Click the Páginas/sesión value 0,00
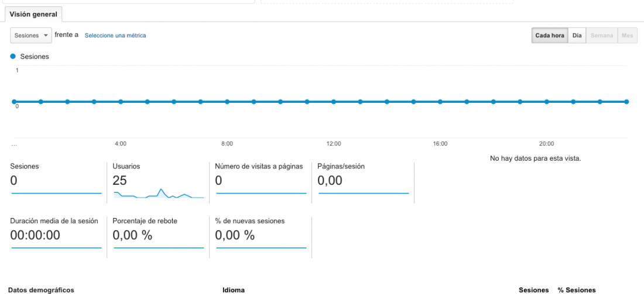Viewport: 644px width, 294px height. [330, 181]
